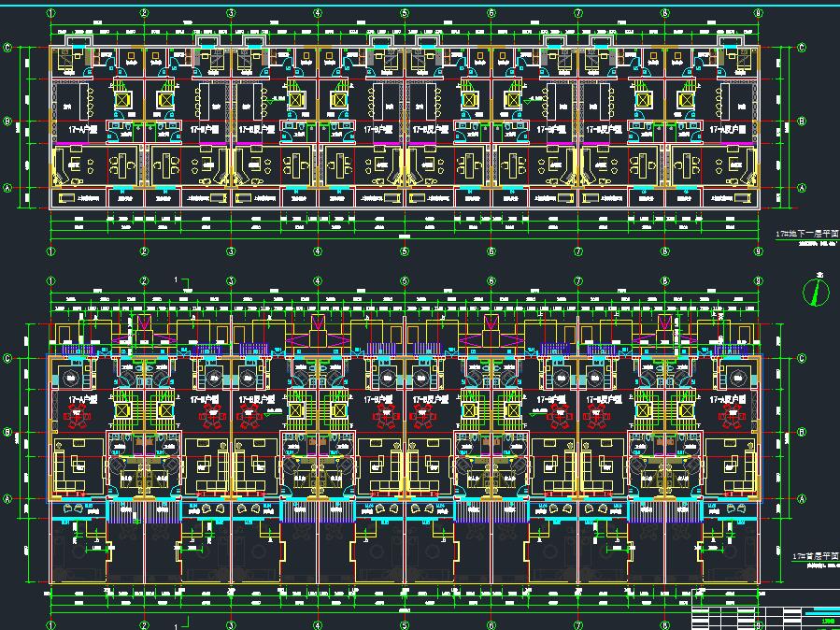Click axis bubble C right of first-floor plan
The width and height of the screenshot is (840, 630).
point(802,358)
